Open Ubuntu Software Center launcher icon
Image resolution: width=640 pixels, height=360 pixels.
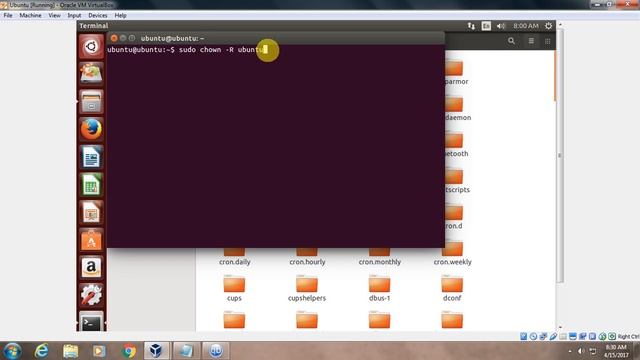tap(91, 240)
